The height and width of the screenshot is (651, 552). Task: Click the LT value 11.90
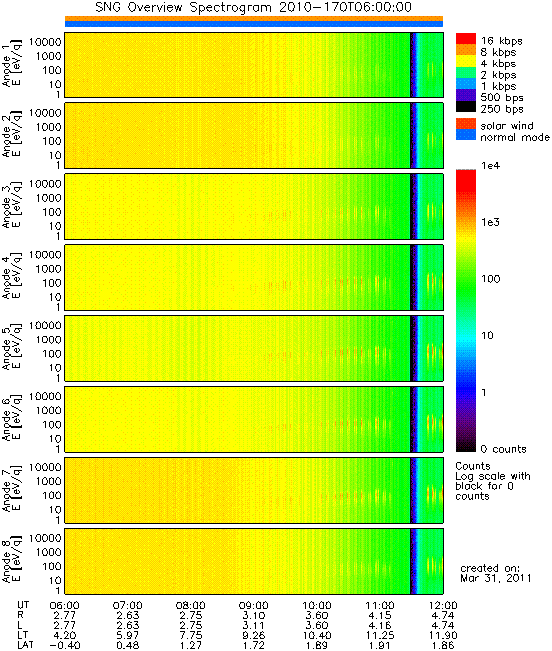pyautogui.click(x=443, y=636)
